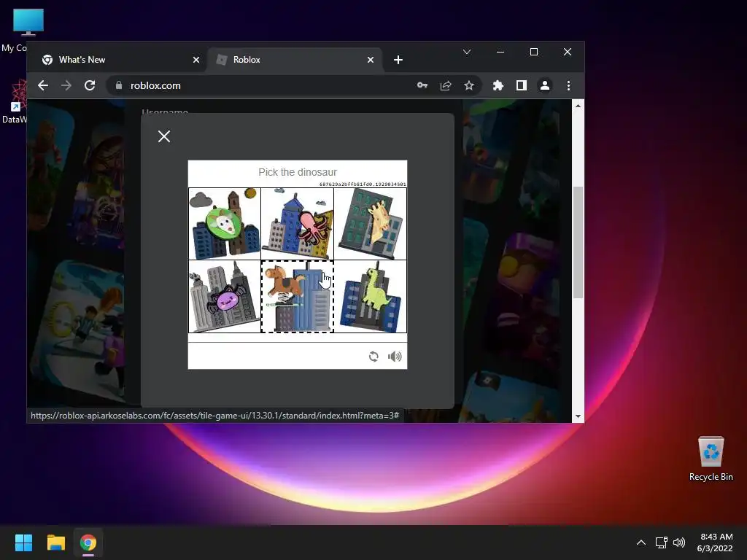Image resolution: width=747 pixels, height=560 pixels.
Task: Open network status tray icon
Action: click(x=661, y=542)
